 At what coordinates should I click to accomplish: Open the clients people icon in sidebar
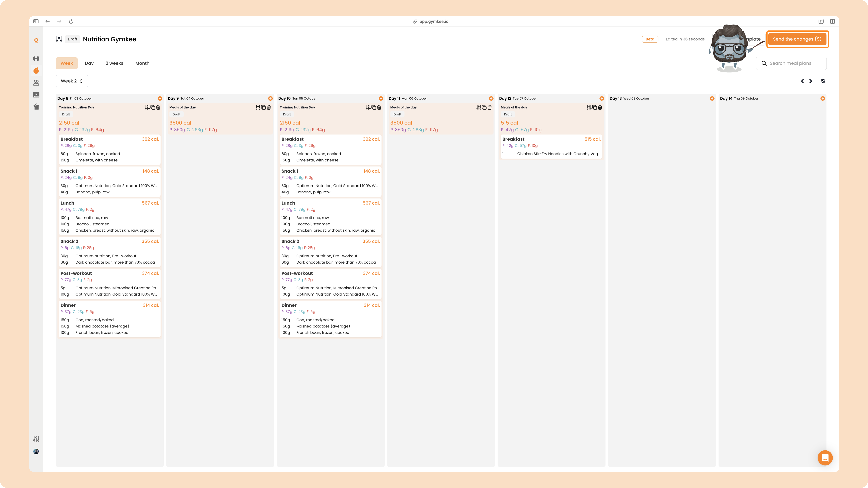point(36,83)
